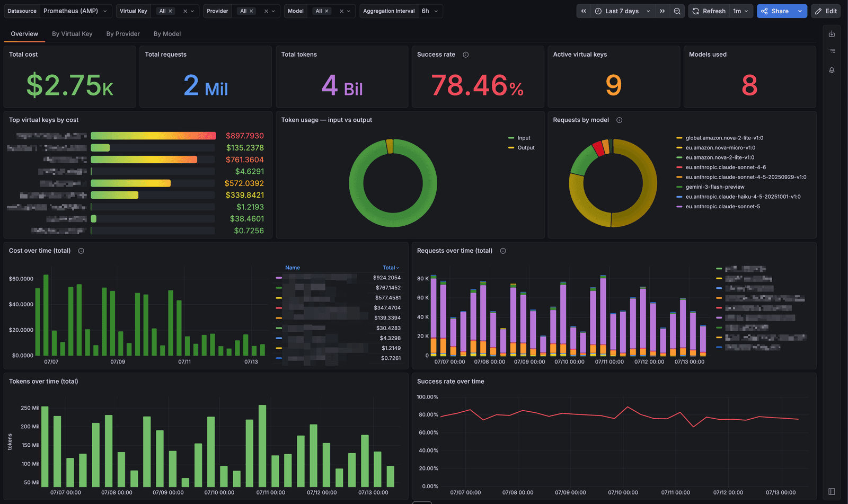This screenshot has width=848, height=504.
Task: Toggle eu.amazon.nova-micro-v1:0 legend series
Action: point(720,148)
